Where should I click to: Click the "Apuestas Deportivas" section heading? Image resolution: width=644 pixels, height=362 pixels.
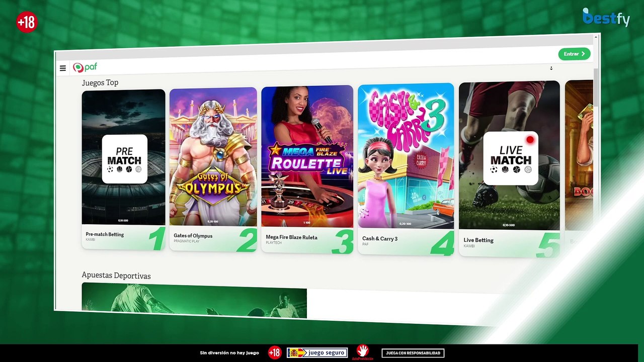pyautogui.click(x=116, y=276)
